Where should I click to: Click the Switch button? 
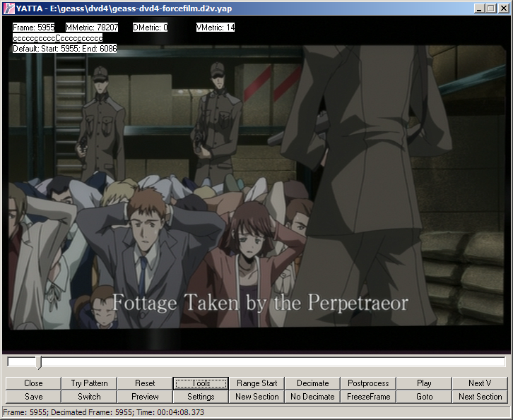point(89,397)
